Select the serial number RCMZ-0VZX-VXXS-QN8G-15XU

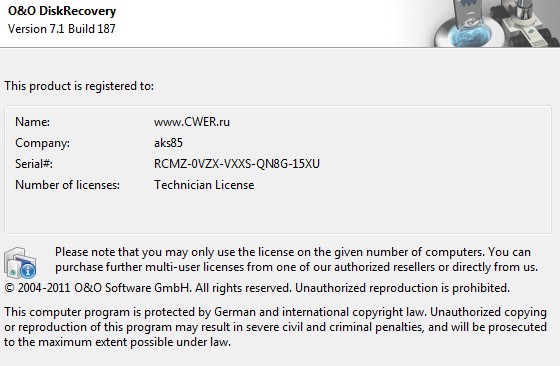pyautogui.click(x=237, y=164)
